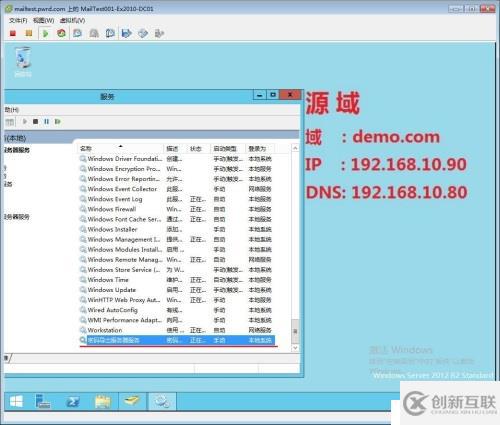Click the scroll up arrow in services list
Viewport: 500px width, 425px height.
click(x=295, y=148)
